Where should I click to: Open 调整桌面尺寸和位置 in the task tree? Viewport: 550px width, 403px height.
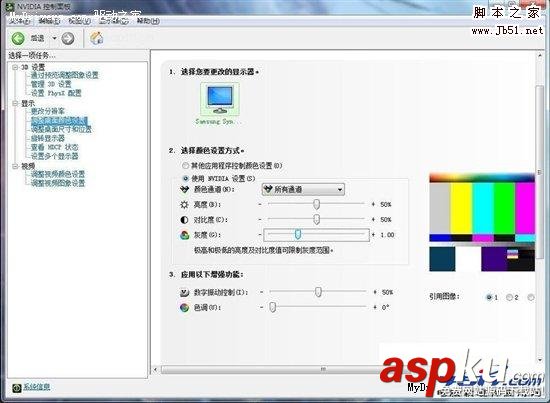(61, 129)
